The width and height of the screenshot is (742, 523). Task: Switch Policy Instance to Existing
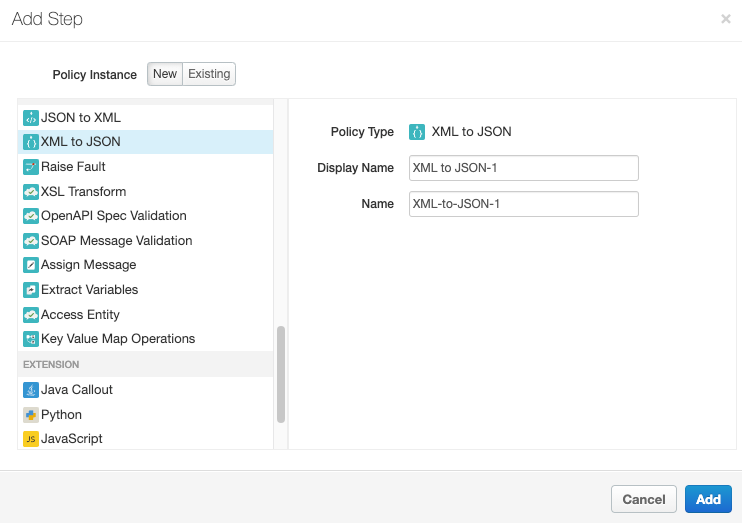click(x=209, y=74)
